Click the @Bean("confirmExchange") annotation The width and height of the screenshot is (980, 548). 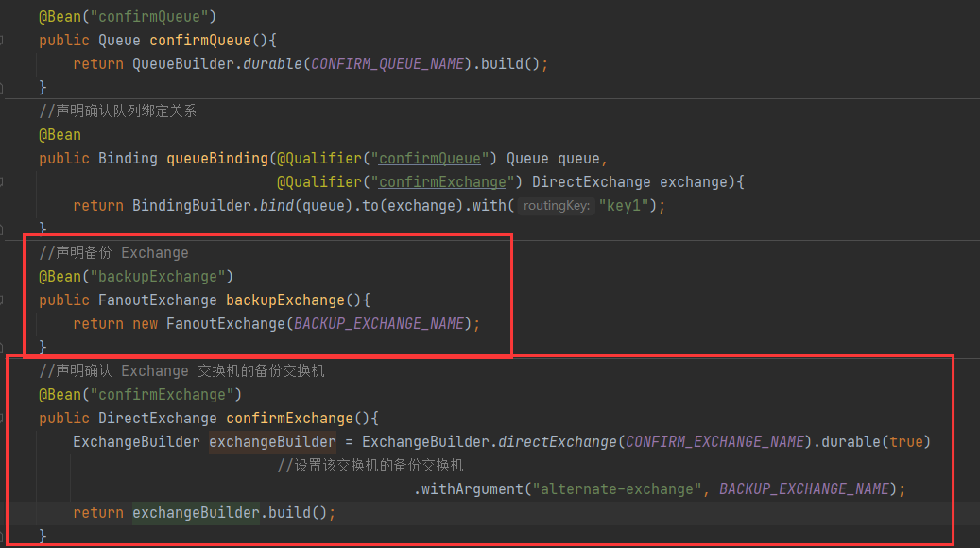tap(141, 395)
